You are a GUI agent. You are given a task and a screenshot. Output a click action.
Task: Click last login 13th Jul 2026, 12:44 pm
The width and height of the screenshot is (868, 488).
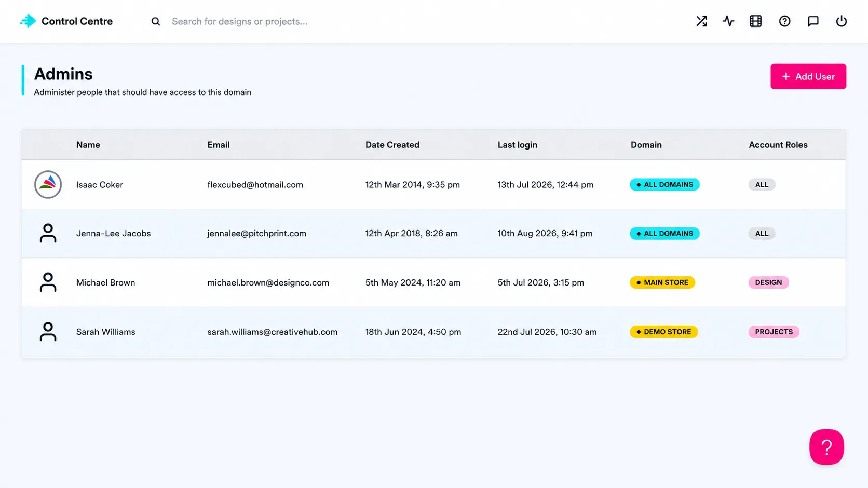tap(546, 184)
